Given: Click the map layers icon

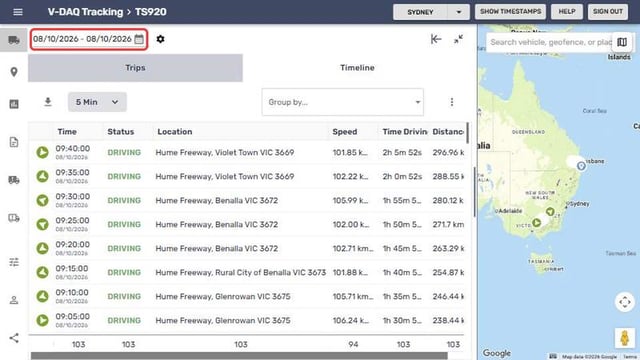Looking at the screenshot, I should click(x=622, y=42).
